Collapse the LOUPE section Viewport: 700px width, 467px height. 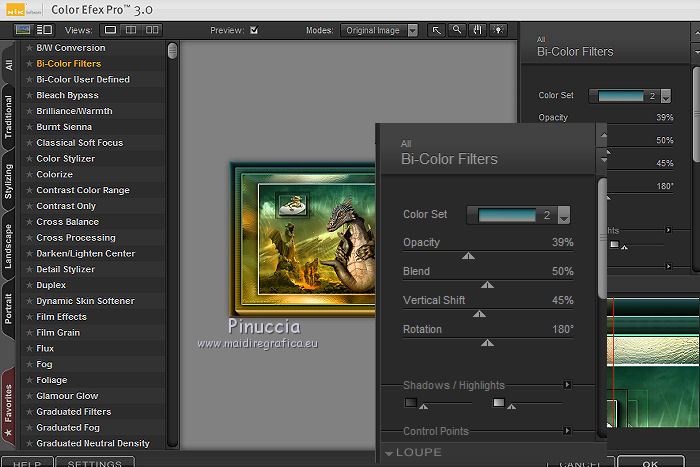point(389,453)
